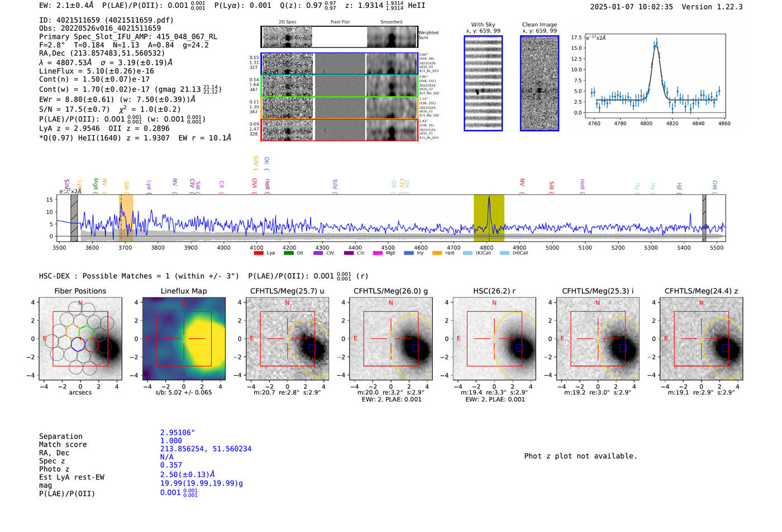
Task: Click the Match score value 1.000
Action: click(x=171, y=440)
